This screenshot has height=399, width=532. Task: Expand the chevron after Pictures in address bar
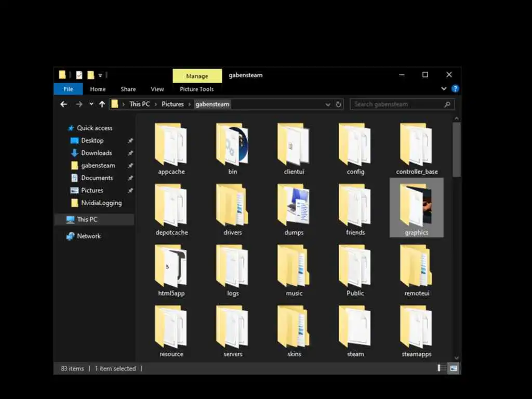[190, 104]
